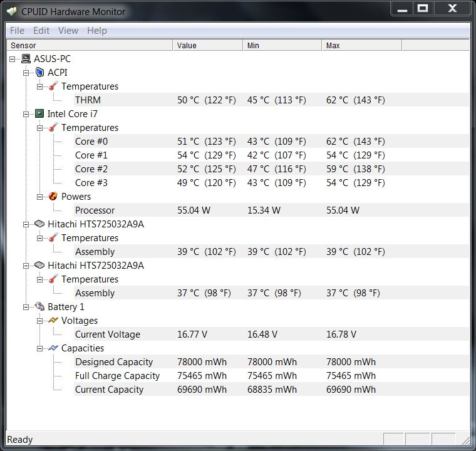
Task: Click thermometer icon under second Hitachi drive
Action: [x=53, y=279]
